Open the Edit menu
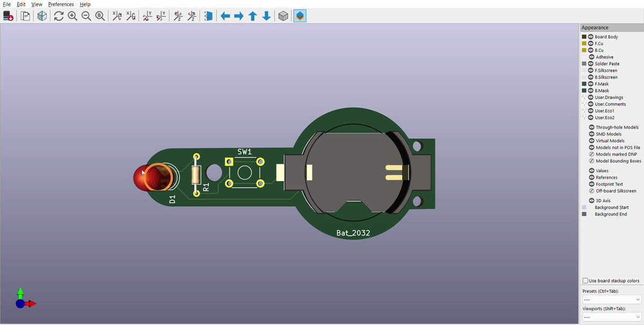 pos(21,4)
